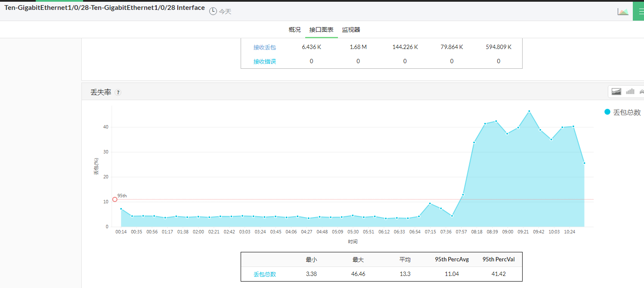Image resolution: width=644 pixels, height=288 pixels.
Task: Click the 95th PercAvg column header
Action: (452, 259)
